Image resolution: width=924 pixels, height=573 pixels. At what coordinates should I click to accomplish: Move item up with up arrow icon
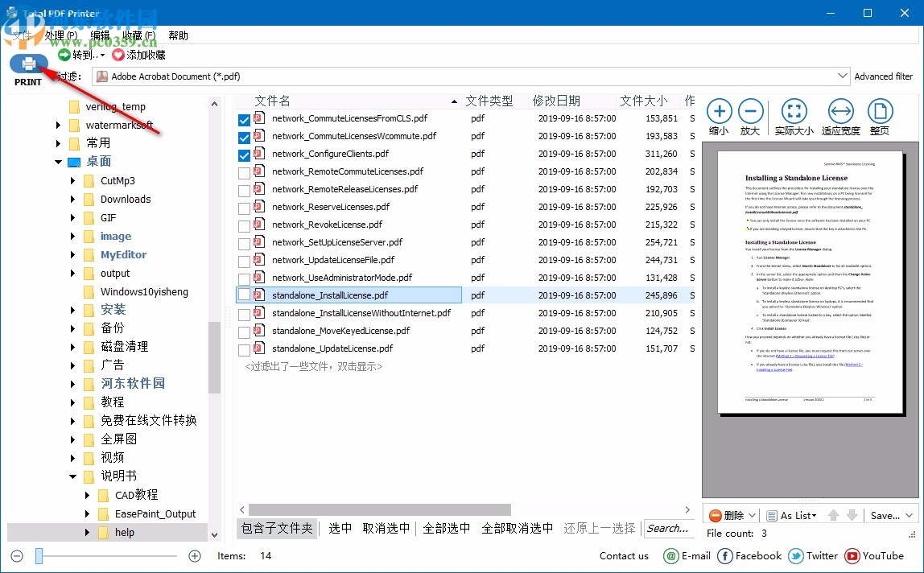[x=833, y=515]
